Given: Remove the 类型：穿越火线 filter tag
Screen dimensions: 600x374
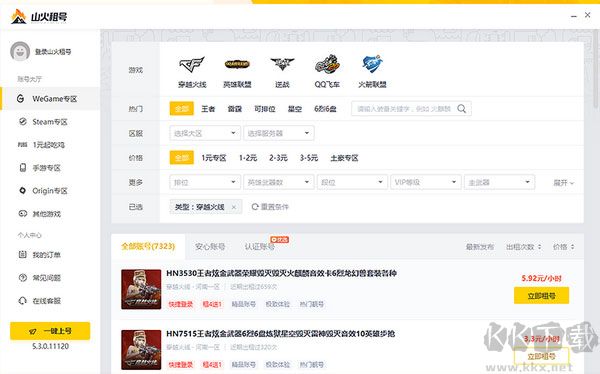Looking at the screenshot, I should click(234, 207).
